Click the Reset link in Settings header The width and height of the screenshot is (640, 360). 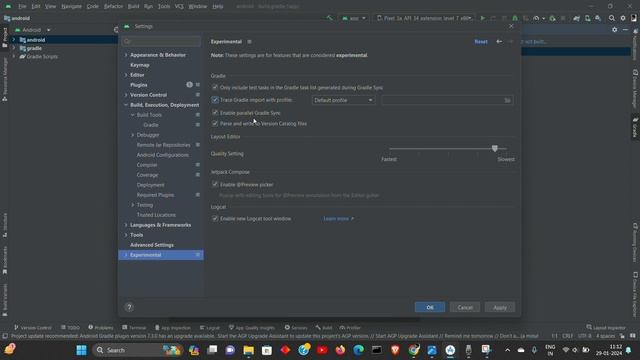(x=481, y=42)
